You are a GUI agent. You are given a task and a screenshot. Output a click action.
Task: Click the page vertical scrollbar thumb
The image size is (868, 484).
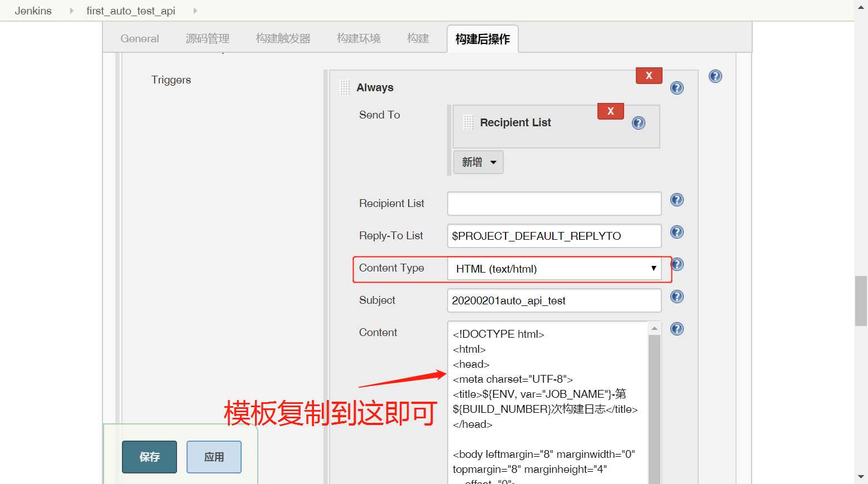point(861,300)
